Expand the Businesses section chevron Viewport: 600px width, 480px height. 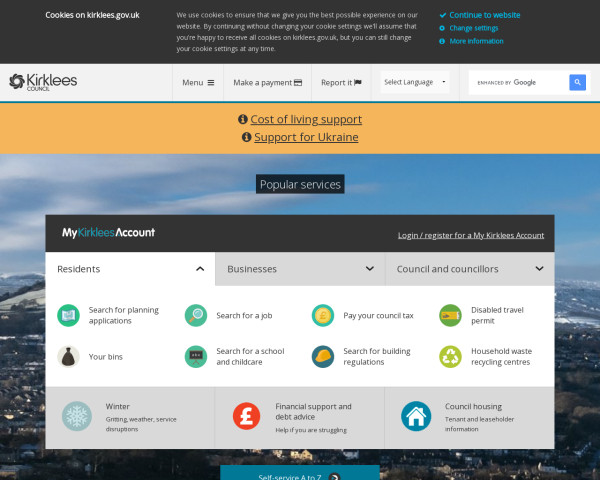pos(370,269)
